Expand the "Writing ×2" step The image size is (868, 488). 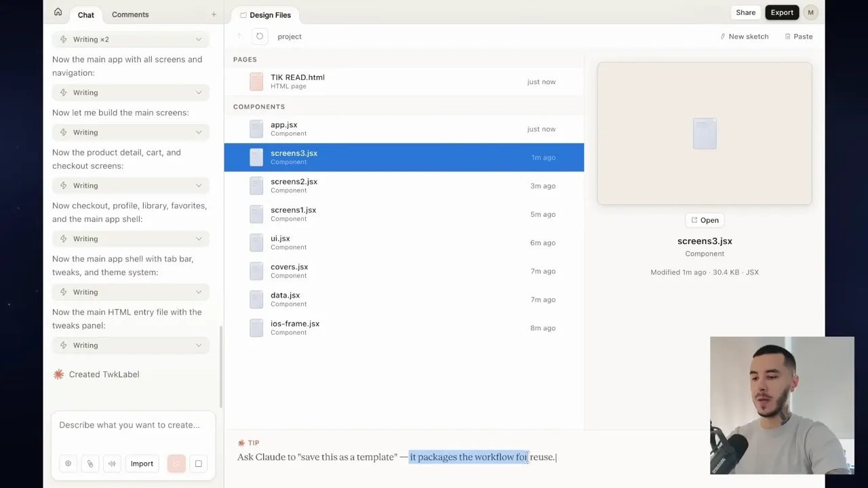point(130,39)
